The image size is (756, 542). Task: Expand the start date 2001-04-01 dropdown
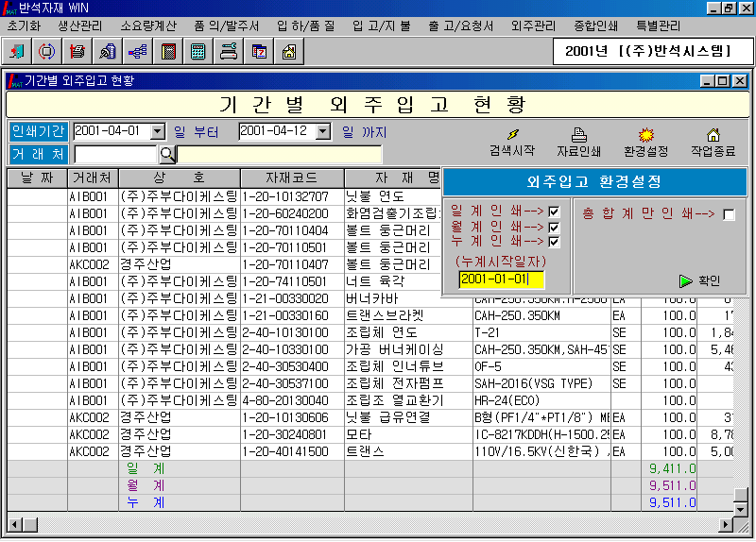coord(158,132)
